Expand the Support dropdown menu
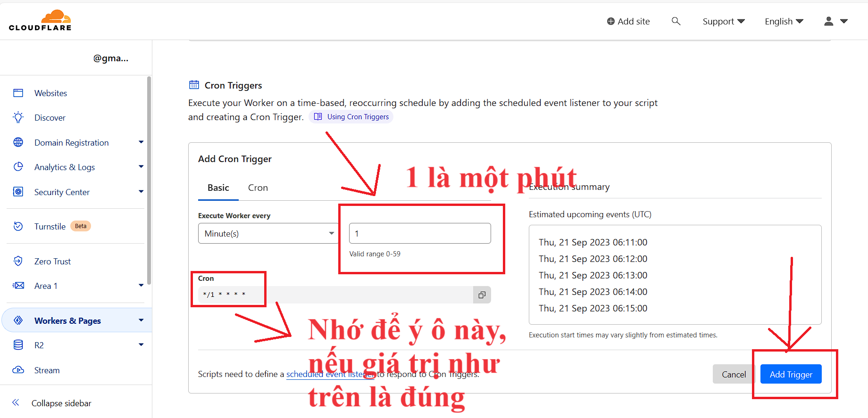868x418 pixels. pos(724,21)
